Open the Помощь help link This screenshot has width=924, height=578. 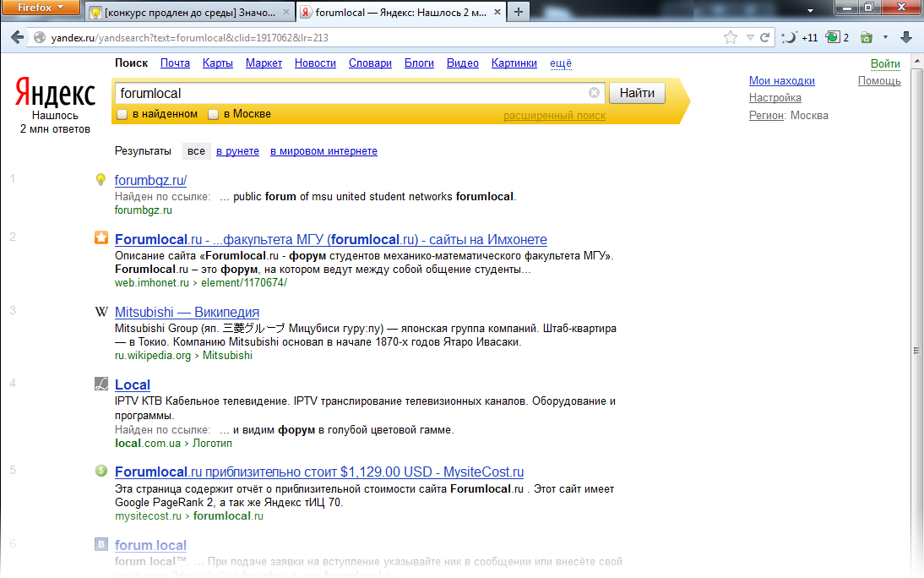point(879,81)
